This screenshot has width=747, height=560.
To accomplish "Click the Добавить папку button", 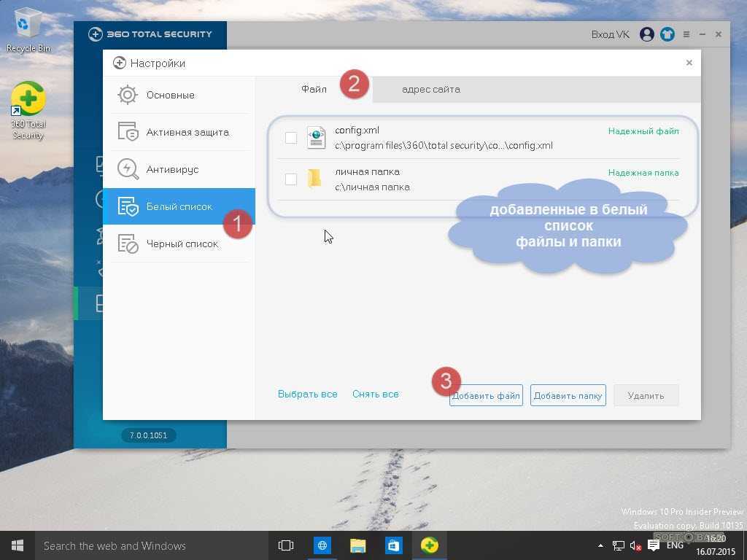I will pyautogui.click(x=568, y=395).
